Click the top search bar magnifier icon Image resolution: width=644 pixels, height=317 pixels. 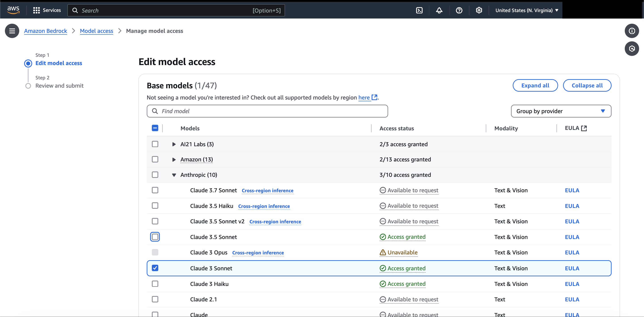pos(75,10)
